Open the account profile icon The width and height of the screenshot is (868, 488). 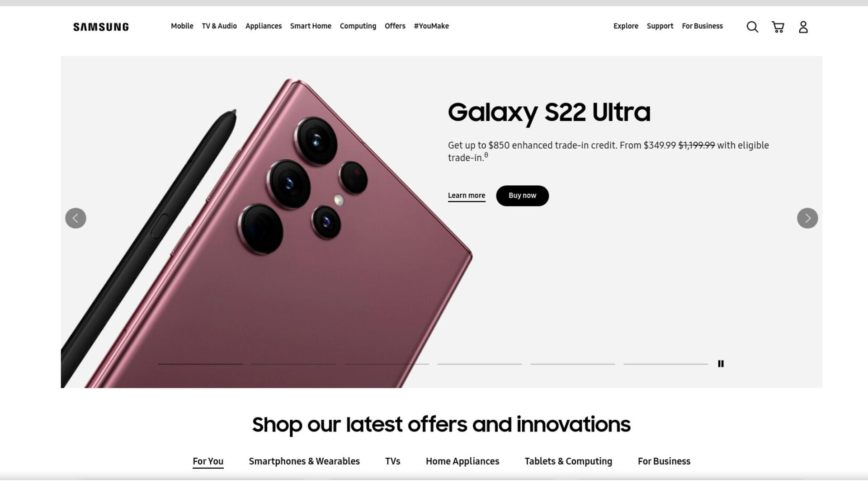tap(803, 27)
